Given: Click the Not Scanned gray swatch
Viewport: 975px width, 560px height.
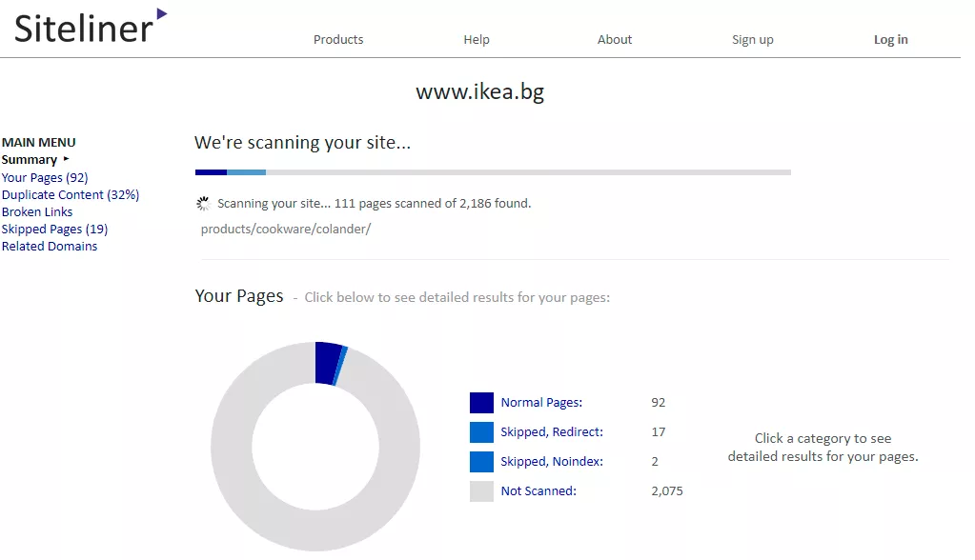Looking at the screenshot, I should tap(481, 491).
